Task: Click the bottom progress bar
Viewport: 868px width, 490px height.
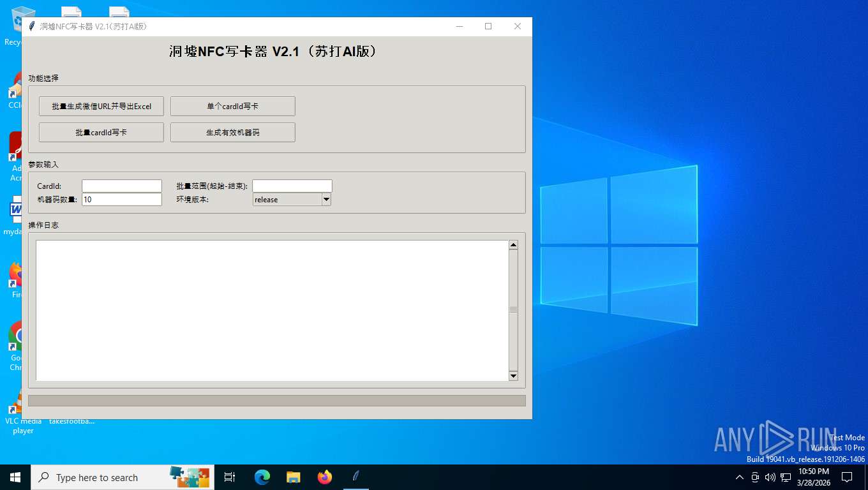Action: coord(277,401)
